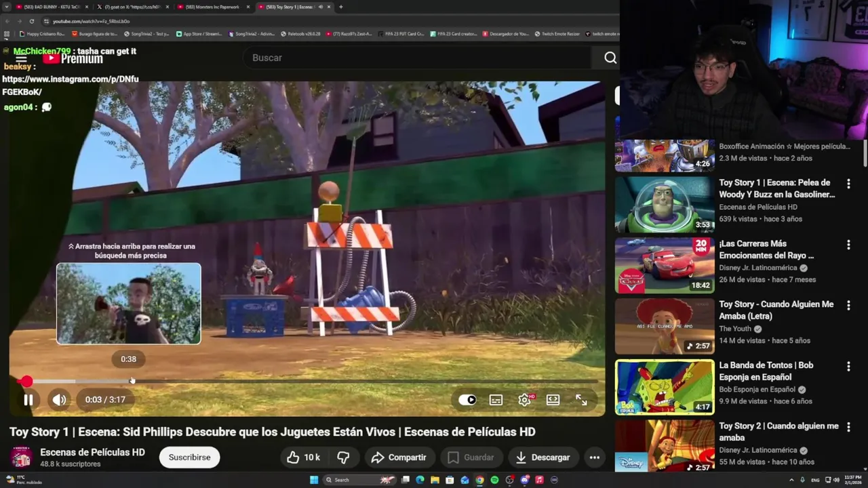Screen dimensions: 868x488
Task: Click the red progress scrubber on the timeline
Action: tap(26, 382)
